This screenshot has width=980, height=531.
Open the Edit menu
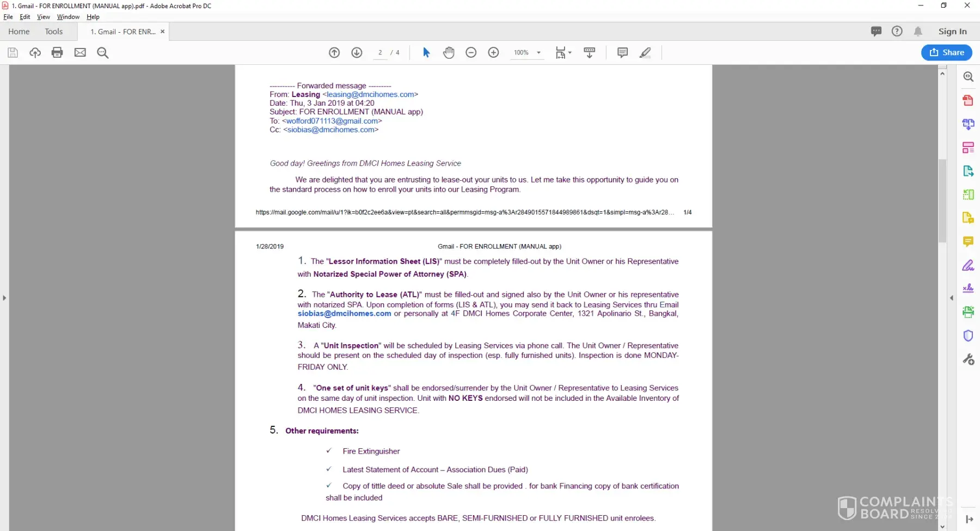[25, 17]
